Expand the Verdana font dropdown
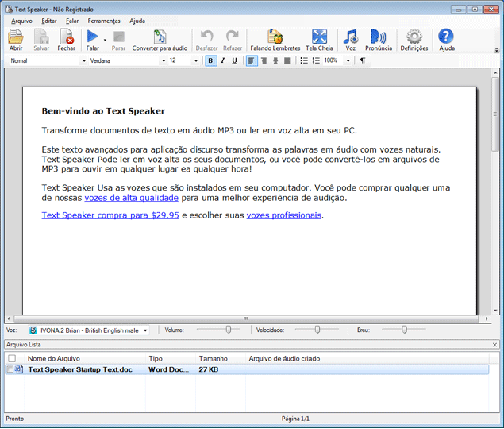The image size is (504, 429). click(164, 60)
